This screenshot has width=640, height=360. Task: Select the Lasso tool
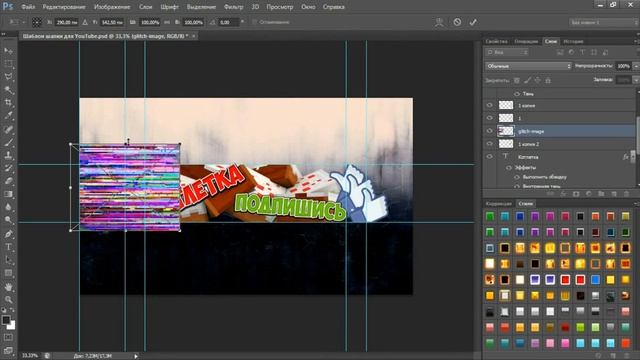pyautogui.click(x=8, y=77)
